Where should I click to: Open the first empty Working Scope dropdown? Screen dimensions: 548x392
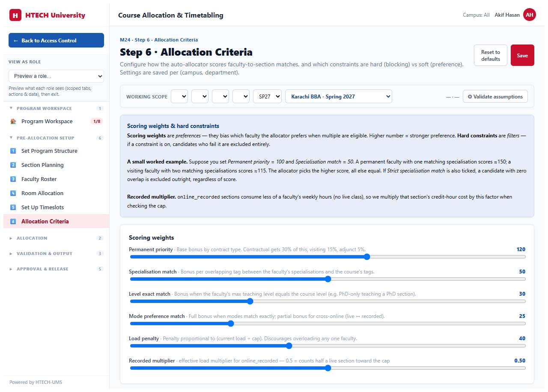coord(179,96)
